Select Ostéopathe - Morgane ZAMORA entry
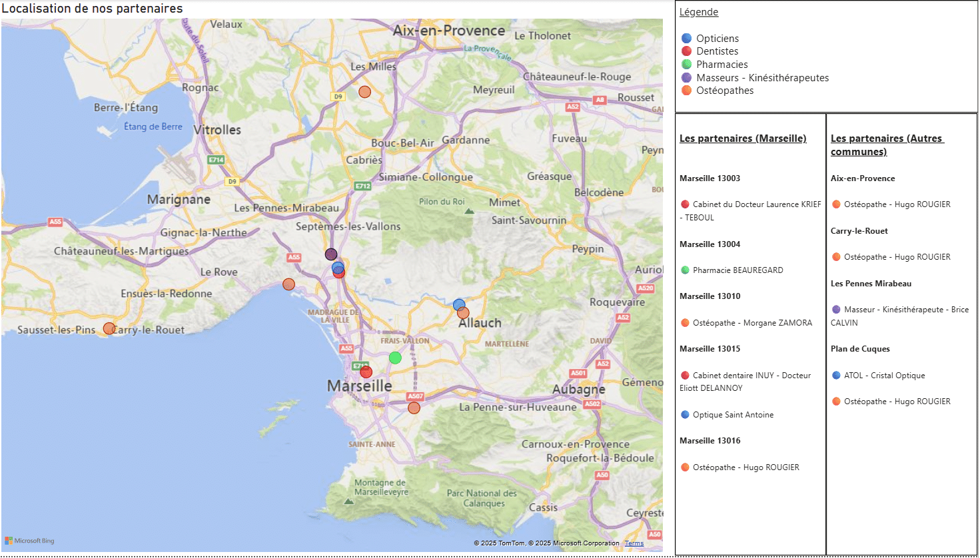The height and width of the screenshot is (558, 980). point(752,323)
